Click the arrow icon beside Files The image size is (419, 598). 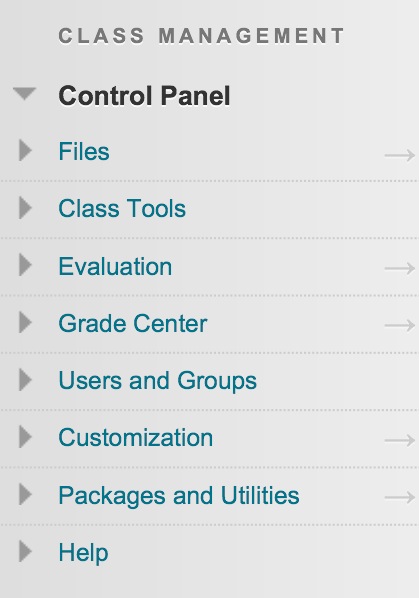pos(400,155)
